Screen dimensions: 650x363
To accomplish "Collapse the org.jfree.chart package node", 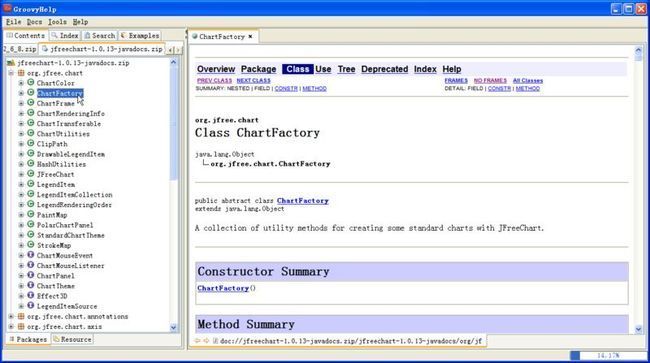I will (x=11, y=73).
